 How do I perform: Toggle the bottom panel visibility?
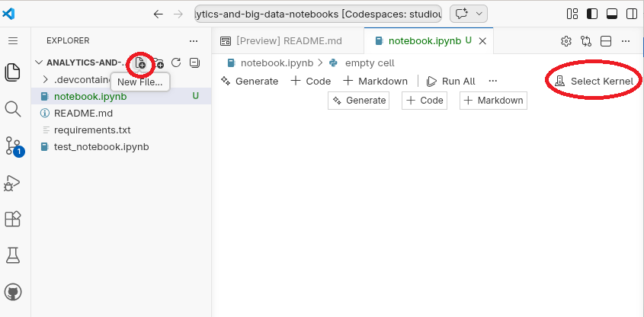click(x=611, y=14)
